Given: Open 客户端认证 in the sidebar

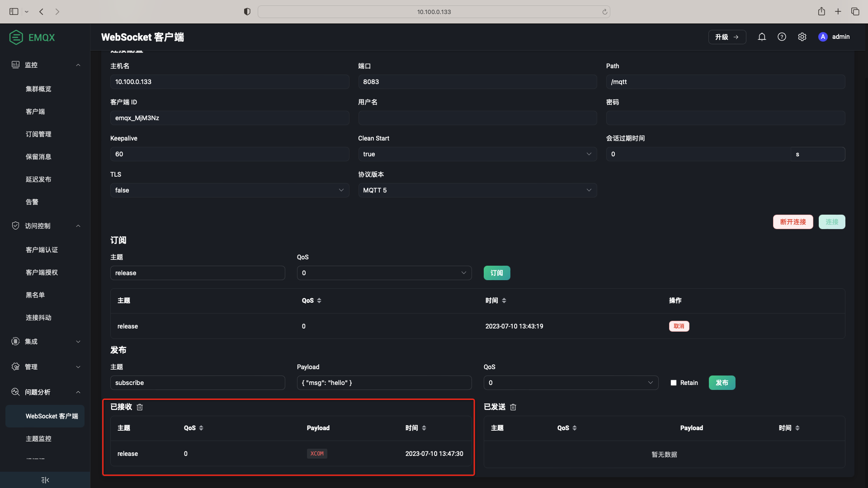Looking at the screenshot, I should coord(42,250).
